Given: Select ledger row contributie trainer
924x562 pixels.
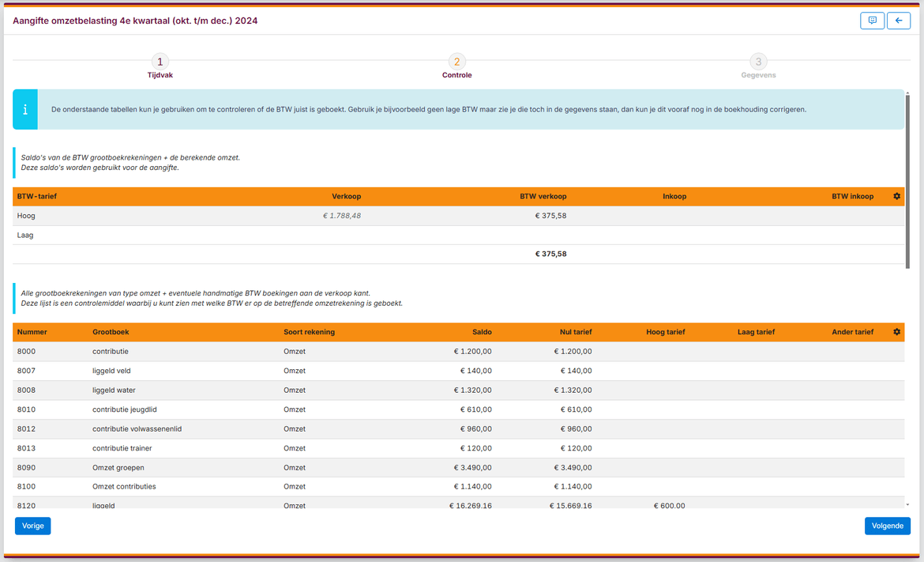Looking at the screenshot, I should (459, 448).
